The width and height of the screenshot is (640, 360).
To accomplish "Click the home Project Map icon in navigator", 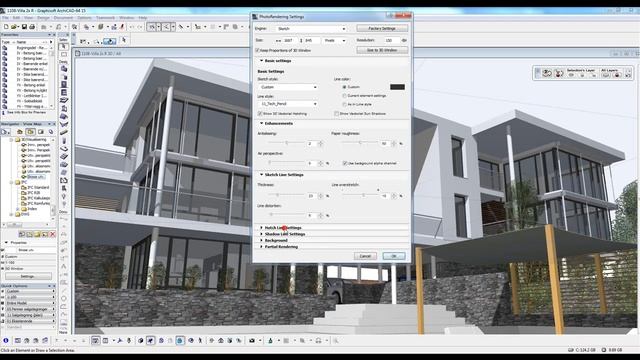I will click(20, 132).
